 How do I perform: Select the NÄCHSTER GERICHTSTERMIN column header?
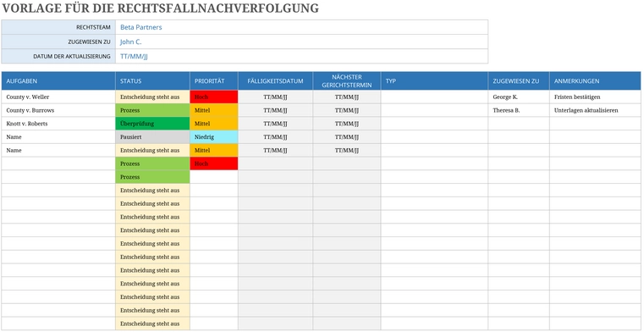pyautogui.click(x=347, y=81)
